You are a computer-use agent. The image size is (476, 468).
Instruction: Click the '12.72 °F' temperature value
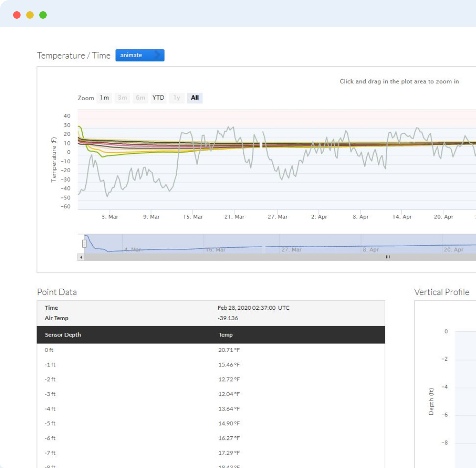(x=229, y=379)
